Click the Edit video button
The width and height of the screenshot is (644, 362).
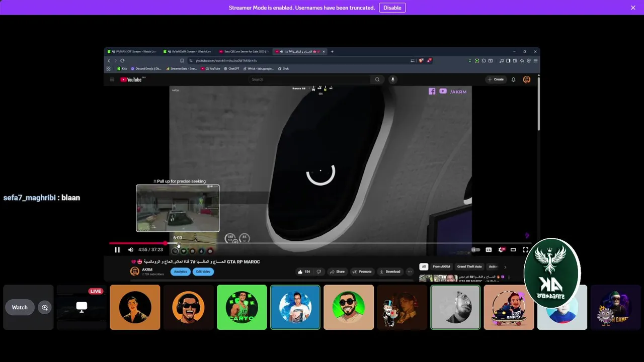tap(203, 271)
